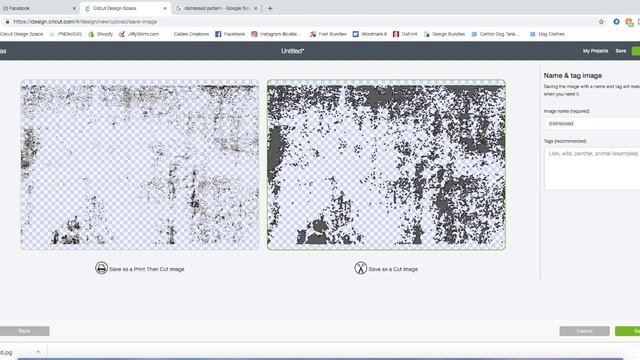
Task: Open the Cotton Dog Tank bookmark
Action: click(496, 34)
